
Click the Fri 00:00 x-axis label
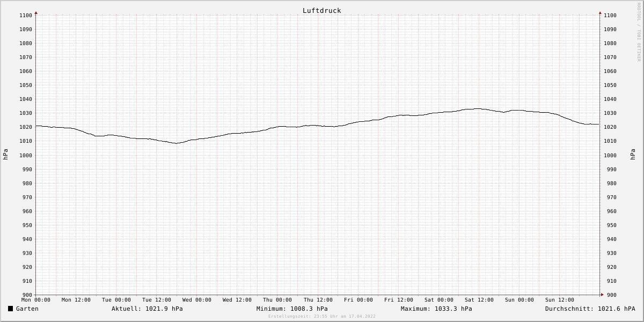click(x=358, y=300)
